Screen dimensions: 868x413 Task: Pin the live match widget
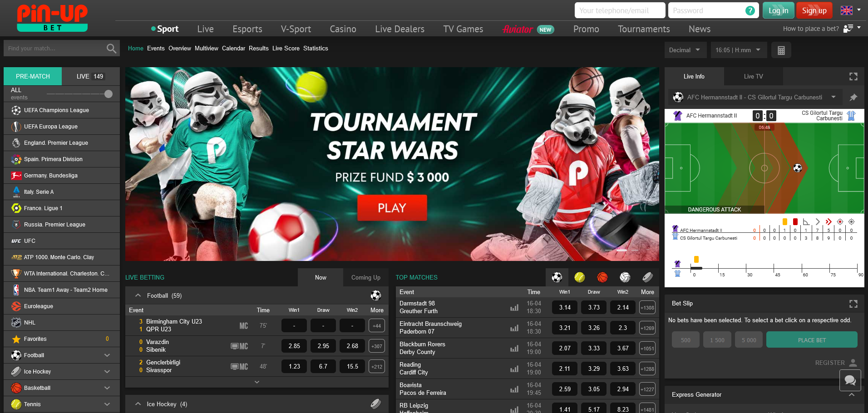[x=853, y=97]
